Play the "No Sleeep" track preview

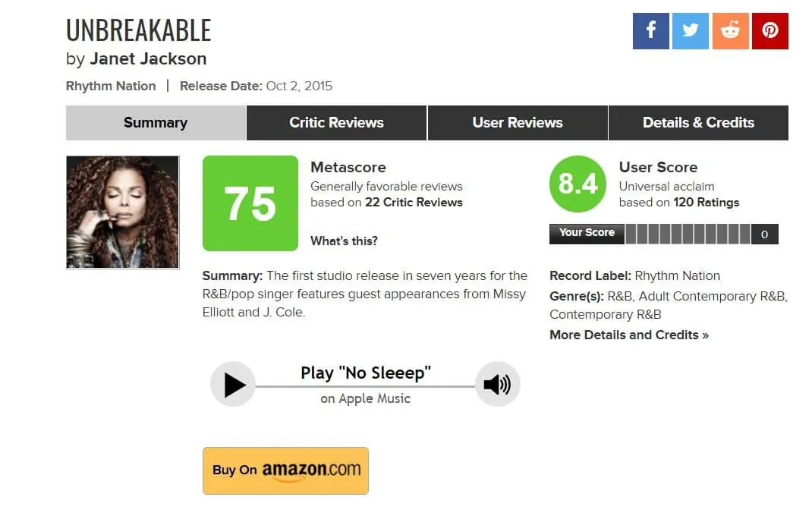pyautogui.click(x=233, y=385)
